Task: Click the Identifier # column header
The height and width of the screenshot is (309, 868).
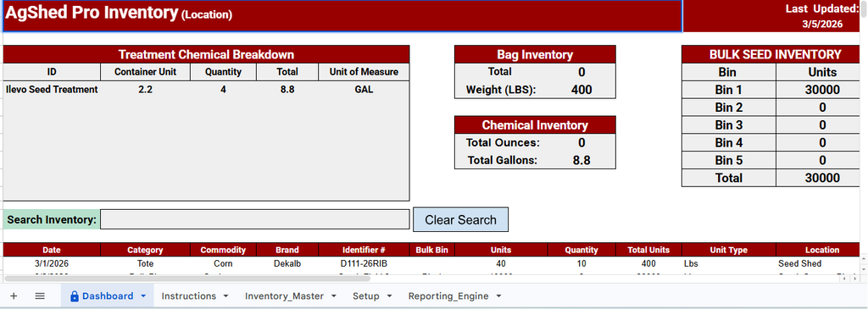Action: point(364,250)
